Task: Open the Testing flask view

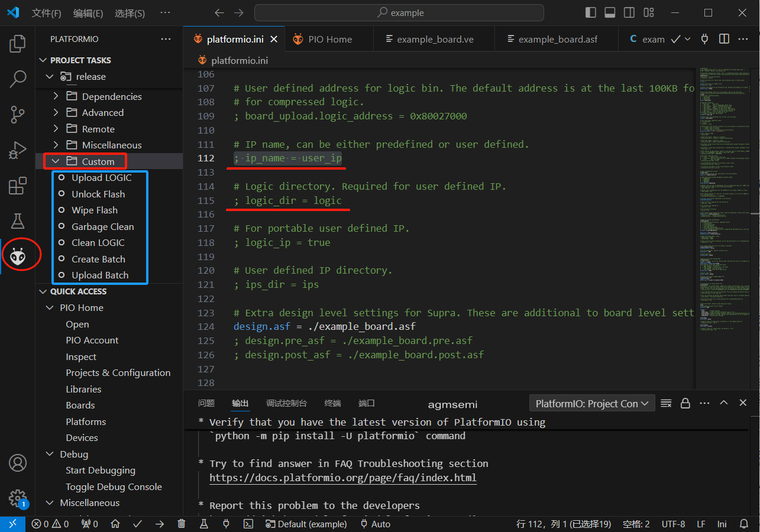Action: pos(18,220)
